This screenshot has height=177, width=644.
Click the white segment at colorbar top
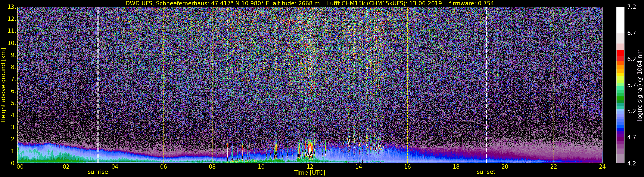point(620,20)
